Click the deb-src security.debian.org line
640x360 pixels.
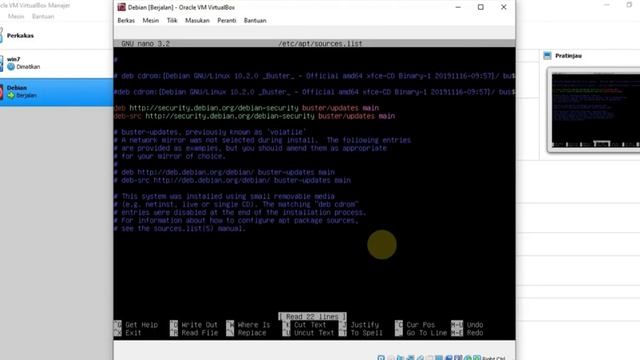tap(254, 116)
